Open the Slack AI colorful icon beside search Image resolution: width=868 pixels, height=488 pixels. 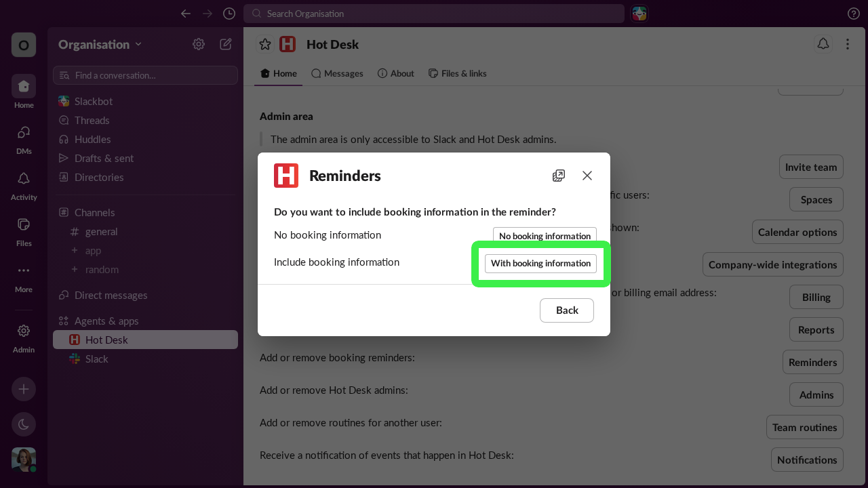pos(639,14)
